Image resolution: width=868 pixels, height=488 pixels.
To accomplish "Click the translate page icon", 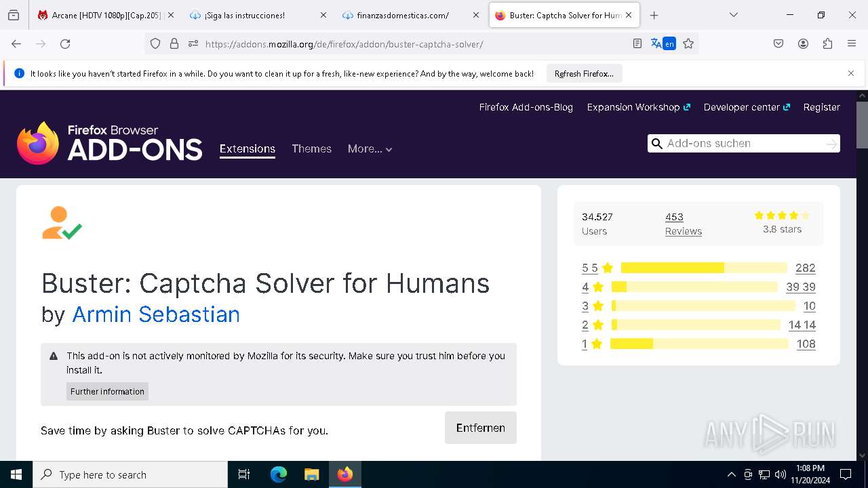I will 663,44.
